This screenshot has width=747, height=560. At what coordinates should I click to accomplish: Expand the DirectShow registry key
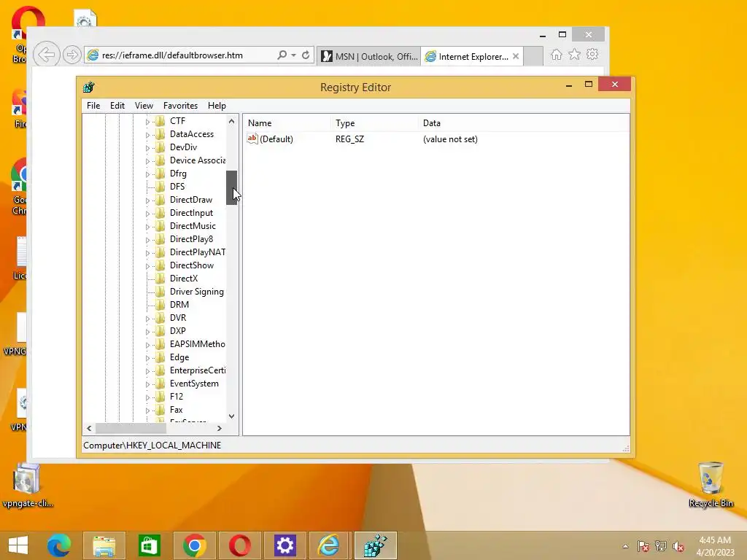pos(147,266)
